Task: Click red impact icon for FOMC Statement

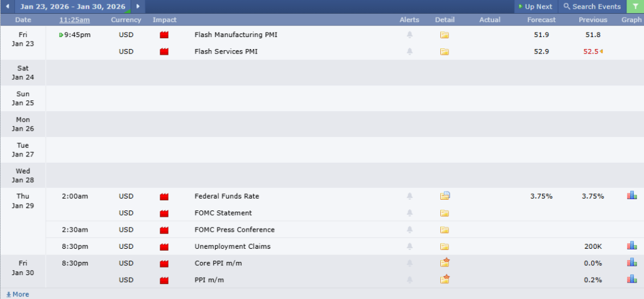Action: 164,213
